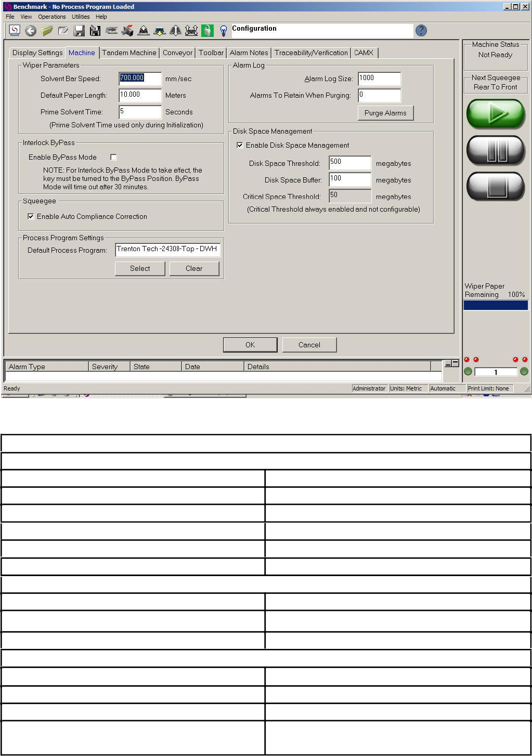Screen dimensions: 532x756
Task: Click the single floppy disk save icon
Action: coord(79,31)
